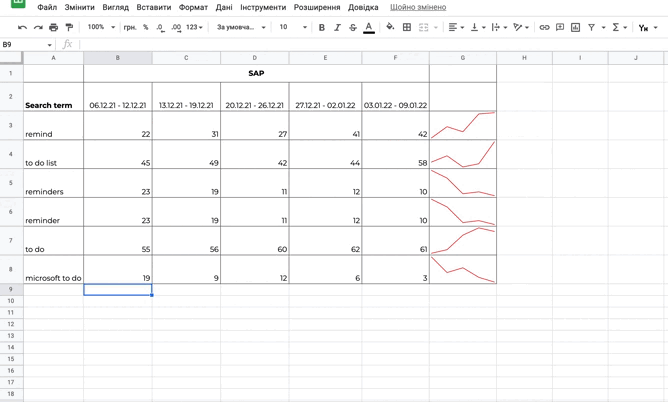This screenshot has height=402, width=668.
Task: Expand the Name box dropdown arrow
Action: coord(49,45)
